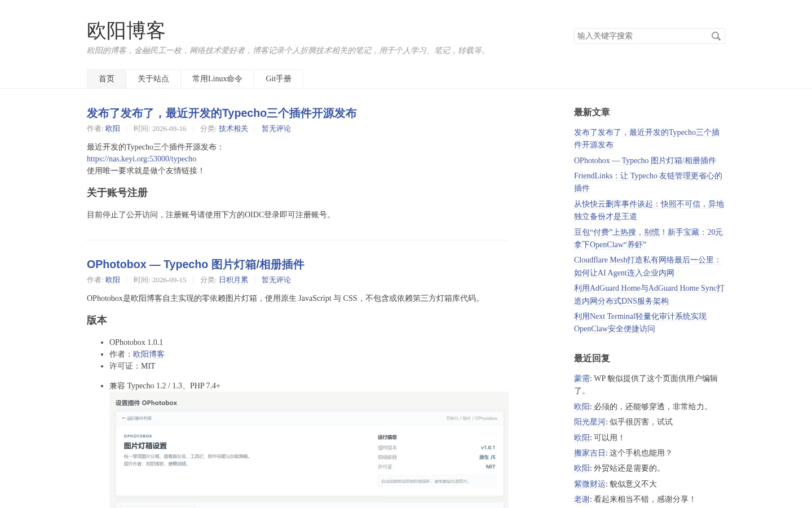Image resolution: width=812 pixels, height=508 pixels.
Task: Open the OPhotobox plugin settings screenshot
Action: [x=309, y=450]
